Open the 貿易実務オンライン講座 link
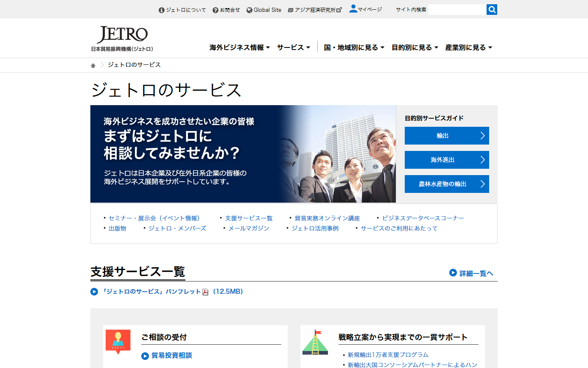This screenshot has width=588, height=368. point(327,218)
